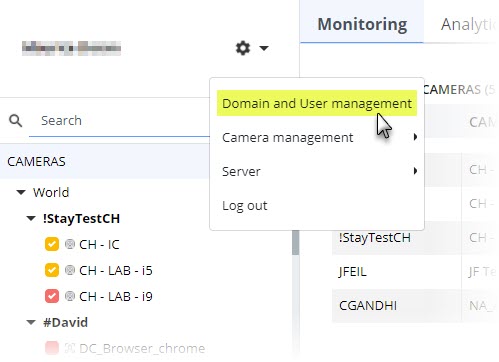
Task: Choose Log out from the menu
Action: point(245,206)
